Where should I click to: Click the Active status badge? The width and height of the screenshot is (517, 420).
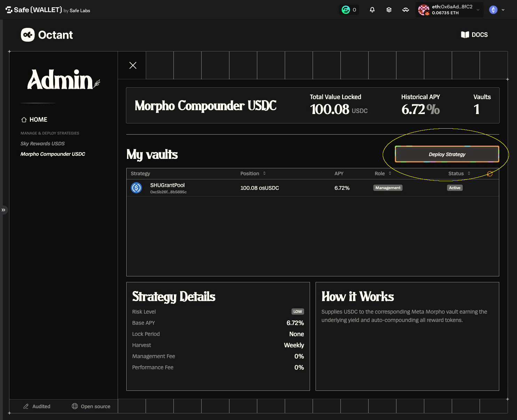455,188
